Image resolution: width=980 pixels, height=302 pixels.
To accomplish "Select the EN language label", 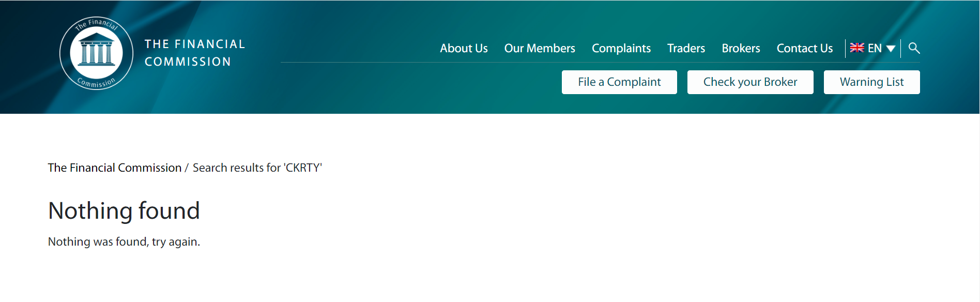I will pyautogui.click(x=875, y=48).
